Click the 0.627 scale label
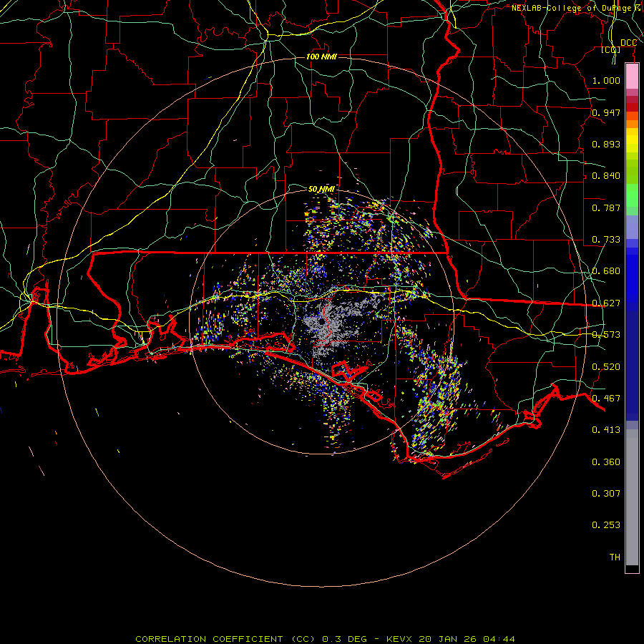Screen dimensions: 644x644 (606, 303)
